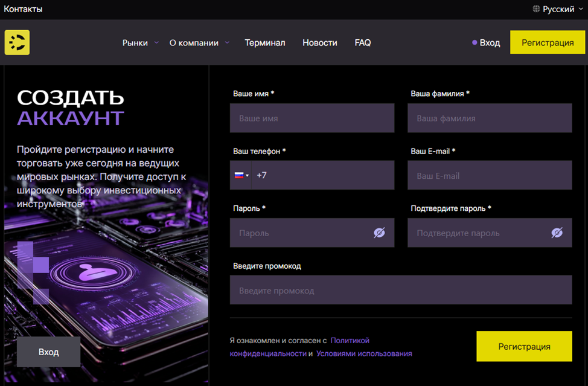Screen dimensions: 588x386
Task: Show password in Подтвердите пароль field
Action: [557, 233]
